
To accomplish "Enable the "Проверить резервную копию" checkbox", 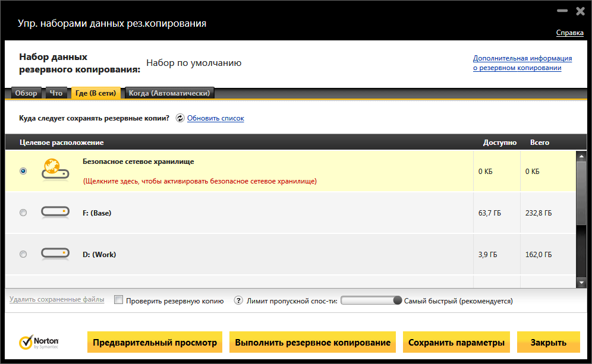I will (x=119, y=300).
